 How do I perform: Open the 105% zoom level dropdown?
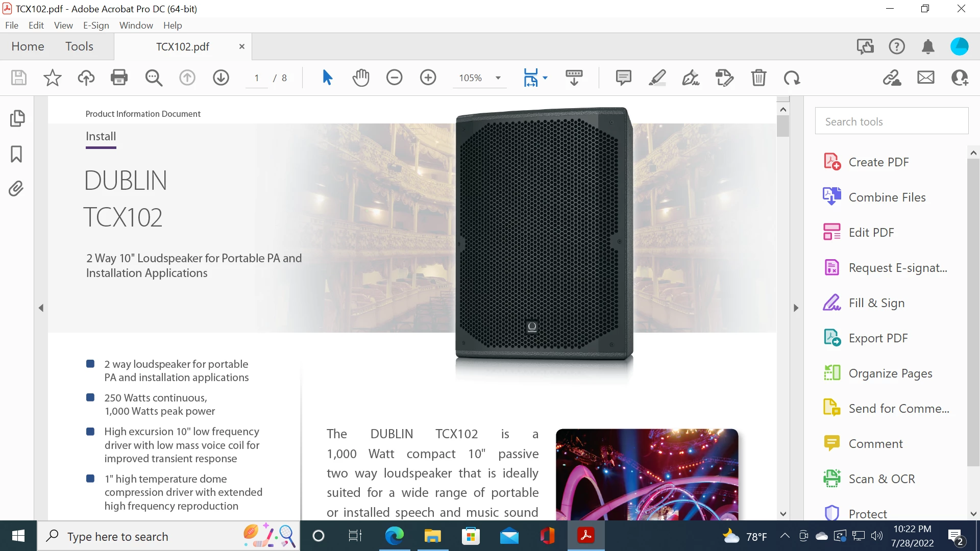click(498, 78)
